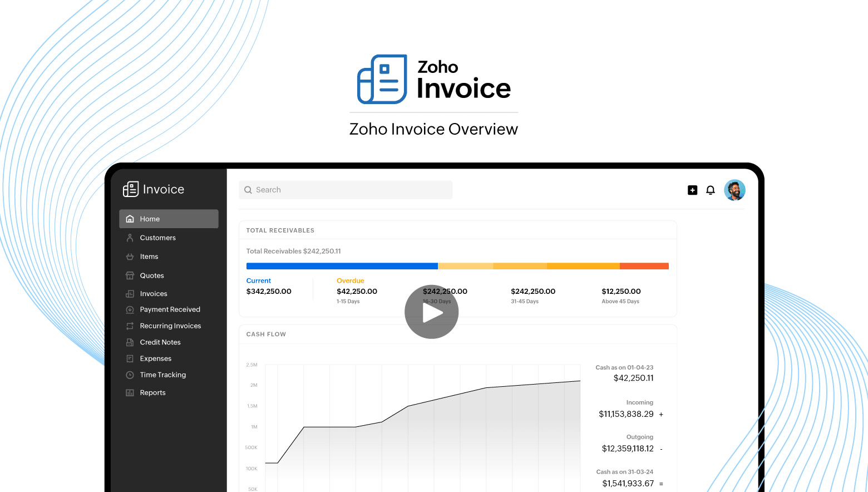868x492 pixels.
Task: Click the Time Tracking clock icon
Action: (130, 375)
